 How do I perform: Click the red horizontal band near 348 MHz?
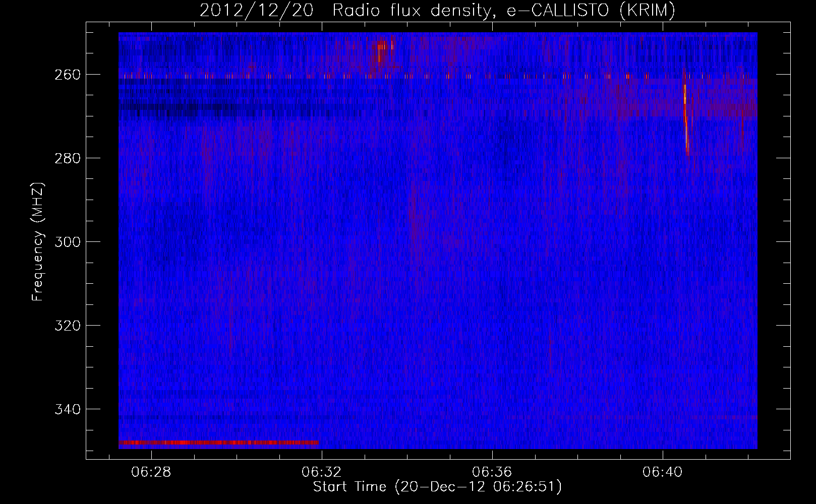click(218, 443)
